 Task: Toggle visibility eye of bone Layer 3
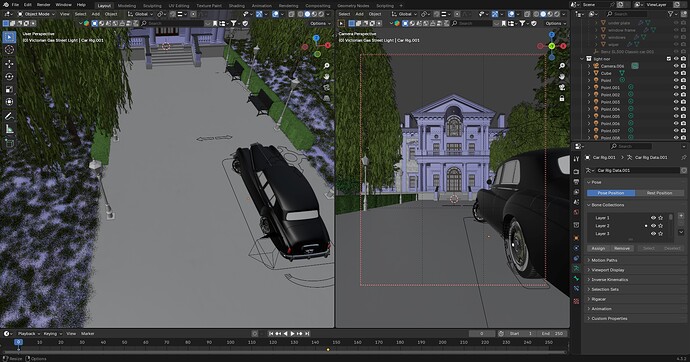[x=653, y=234]
